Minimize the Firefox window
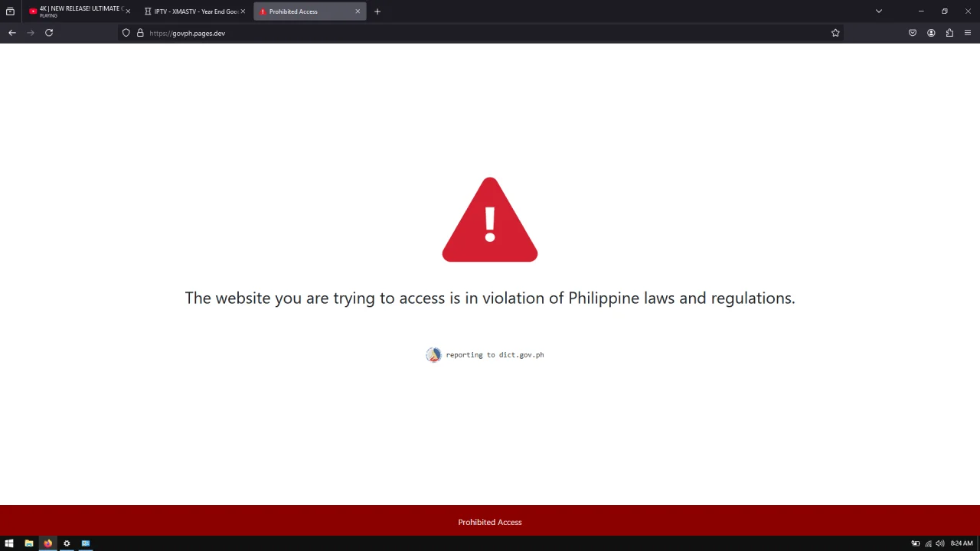Screen dimensions: 980x551 tap(921, 11)
